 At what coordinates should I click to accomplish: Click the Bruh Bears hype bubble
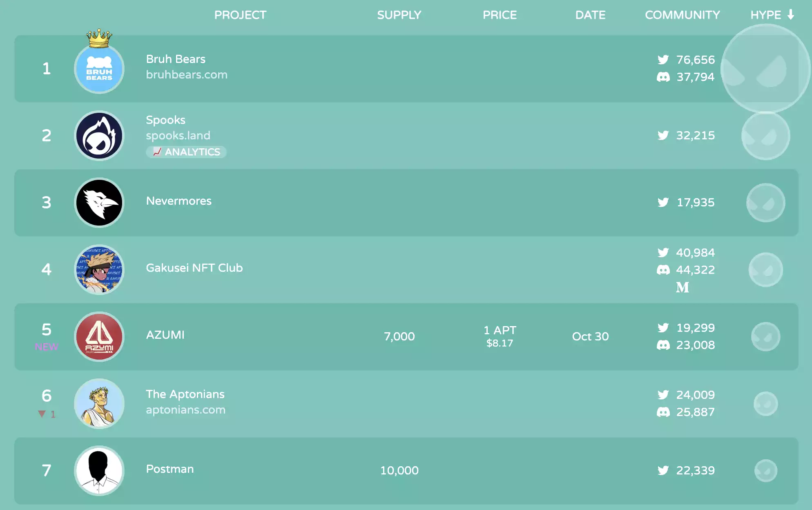pos(765,69)
